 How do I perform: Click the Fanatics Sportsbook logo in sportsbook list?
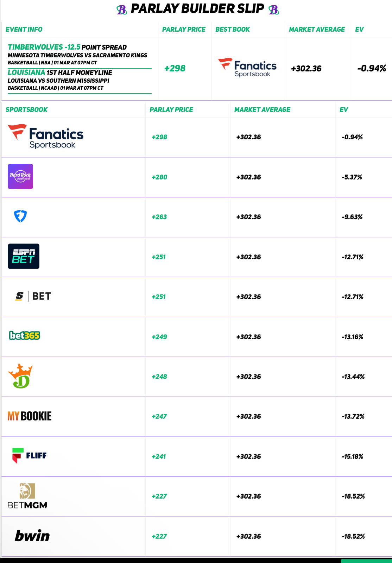pyautogui.click(x=46, y=137)
